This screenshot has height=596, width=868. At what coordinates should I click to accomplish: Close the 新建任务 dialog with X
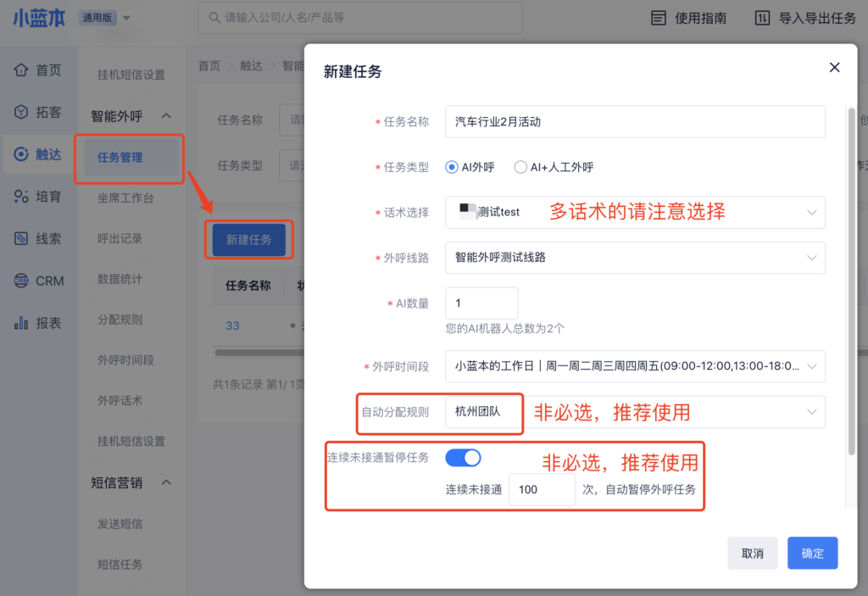click(834, 68)
